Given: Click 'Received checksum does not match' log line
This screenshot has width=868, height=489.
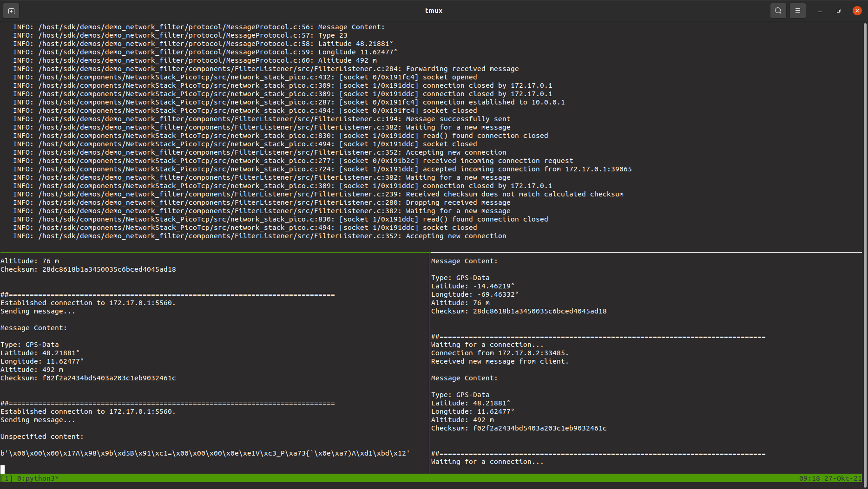Looking at the screenshot, I should 318,194.
